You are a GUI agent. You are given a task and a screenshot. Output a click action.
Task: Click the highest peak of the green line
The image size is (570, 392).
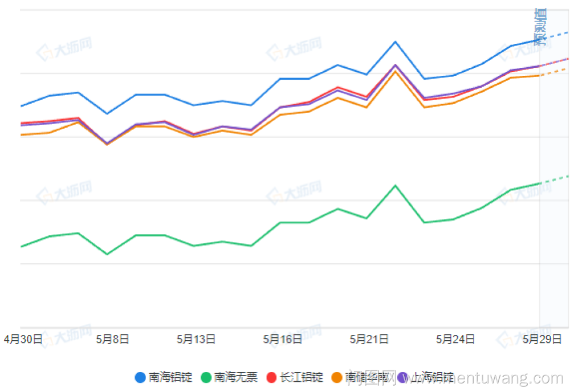tap(396, 185)
